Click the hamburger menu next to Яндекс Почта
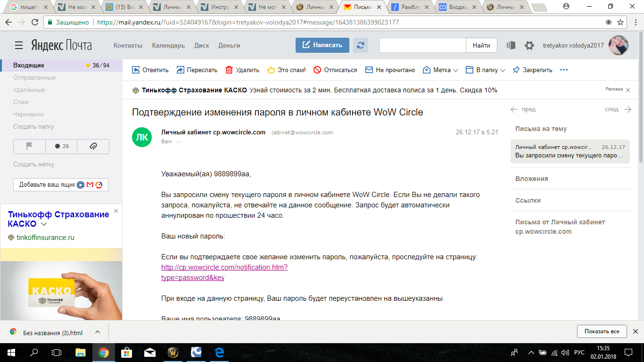This screenshot has width=644, height=362. [19, 45]
